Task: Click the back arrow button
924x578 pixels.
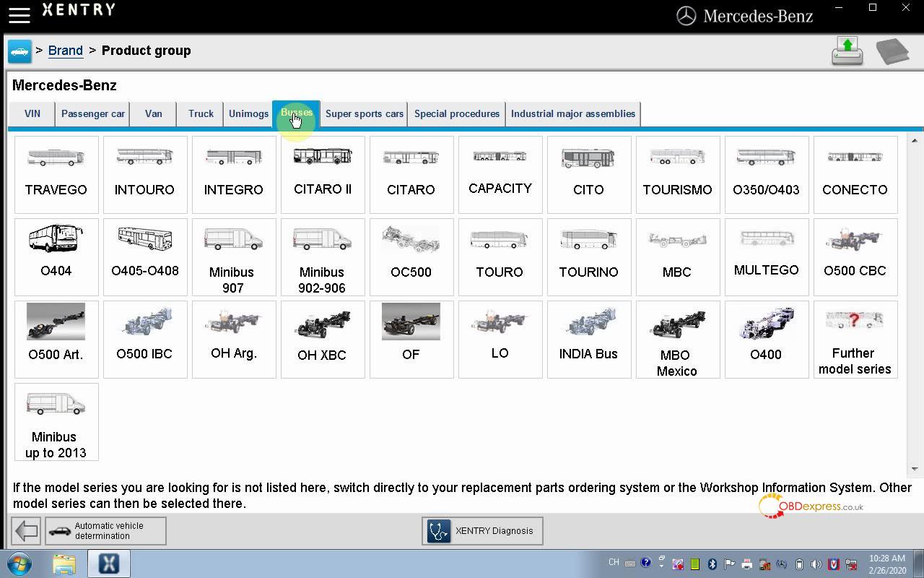Action: (x=26, y=531)
